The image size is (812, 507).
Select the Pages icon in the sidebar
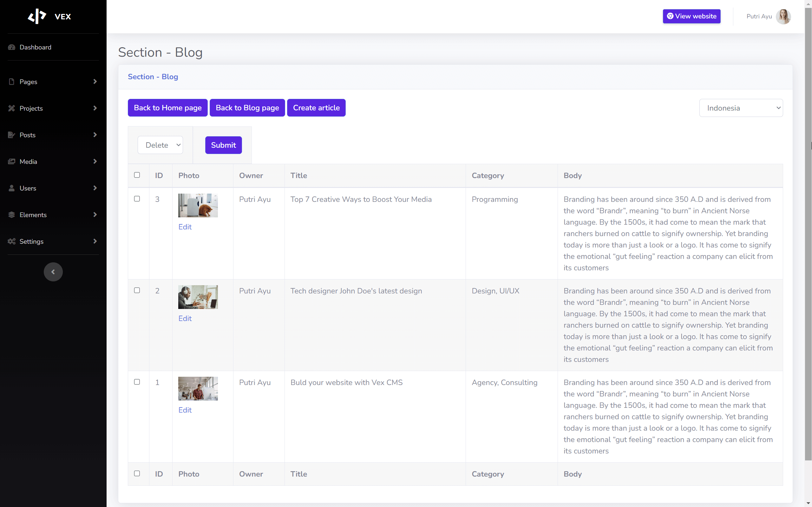[x=11, y=81]
